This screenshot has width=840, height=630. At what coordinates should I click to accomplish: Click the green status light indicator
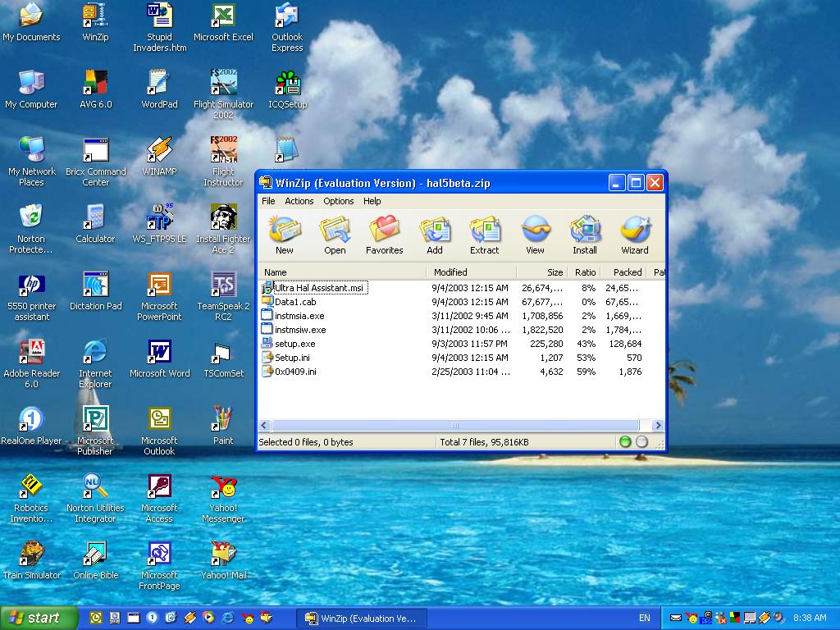(x=625, y=442)
